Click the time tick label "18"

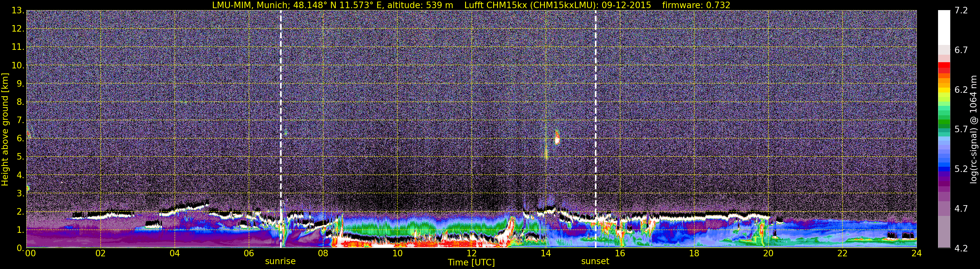tap(694, 253)
